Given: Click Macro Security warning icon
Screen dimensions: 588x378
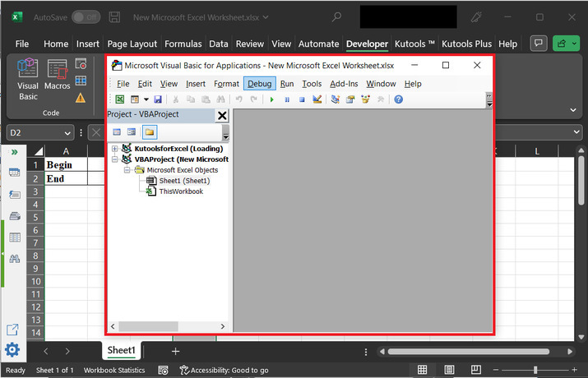Looking at the screenshot, I should [81, 98].
